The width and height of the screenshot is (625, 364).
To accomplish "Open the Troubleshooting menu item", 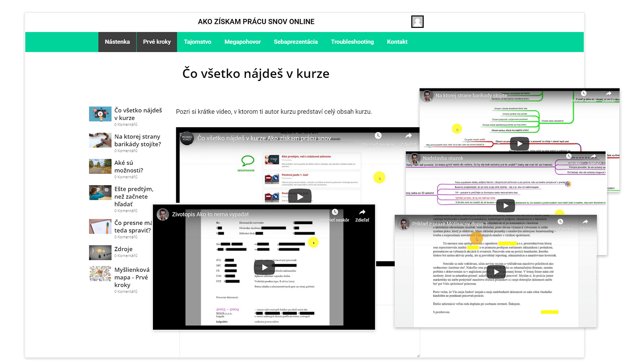I will tap(352, 42).
